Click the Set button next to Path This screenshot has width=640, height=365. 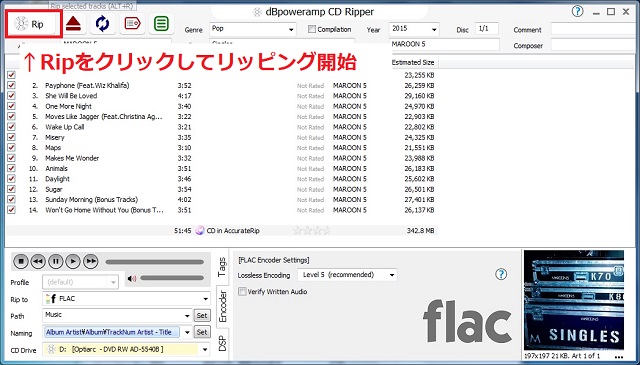point(202,316)
